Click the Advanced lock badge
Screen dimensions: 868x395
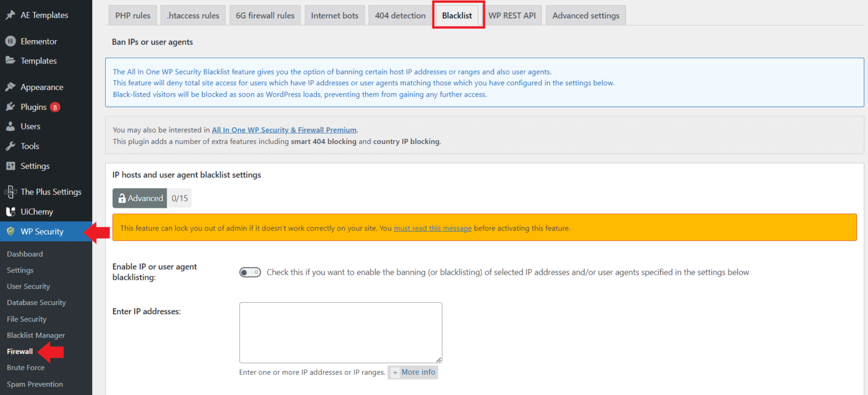(140, 198)
